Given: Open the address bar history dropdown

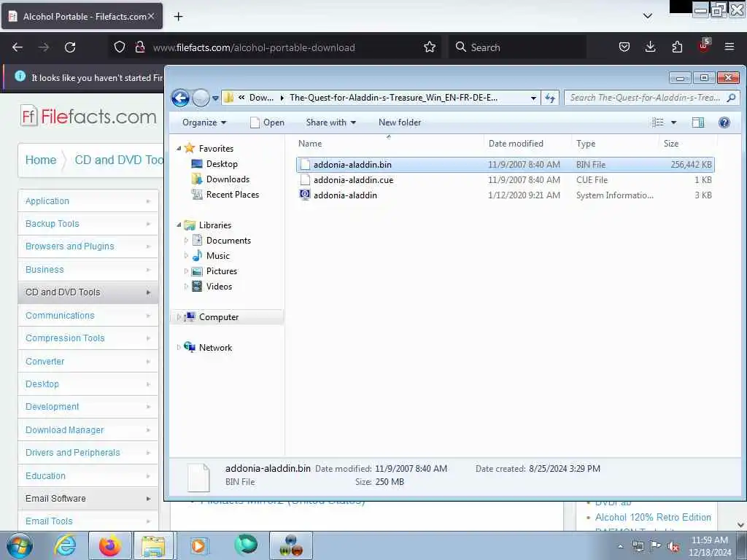Looking at the screenshot, I should (x=533, y=98).
